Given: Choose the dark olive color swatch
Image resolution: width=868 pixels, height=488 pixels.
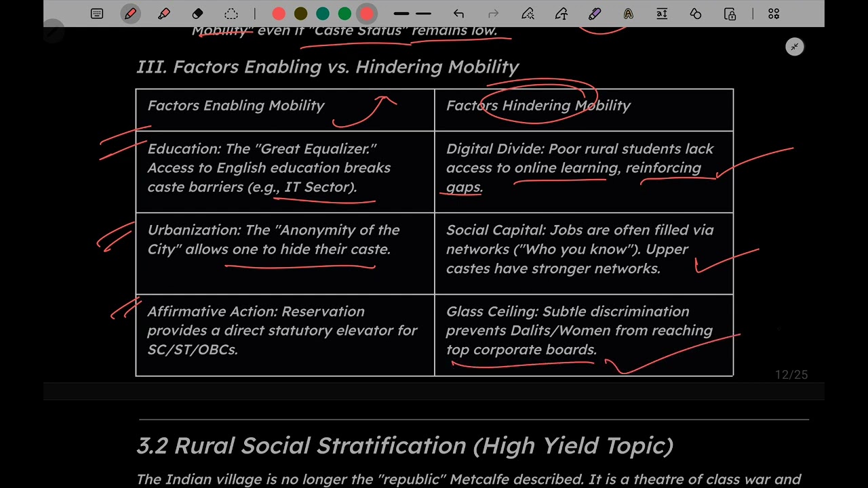Looking at the screenshot, I should click(x=300, y=14).
